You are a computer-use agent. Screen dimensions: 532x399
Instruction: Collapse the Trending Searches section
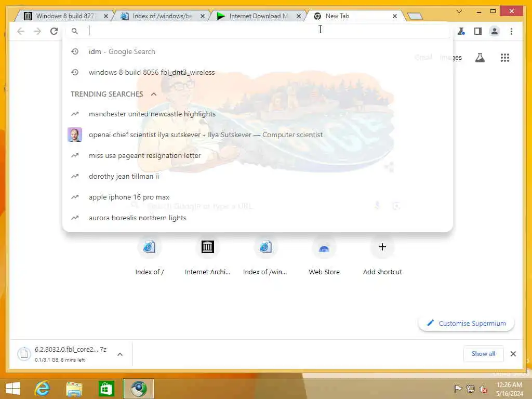pos(153,95)
